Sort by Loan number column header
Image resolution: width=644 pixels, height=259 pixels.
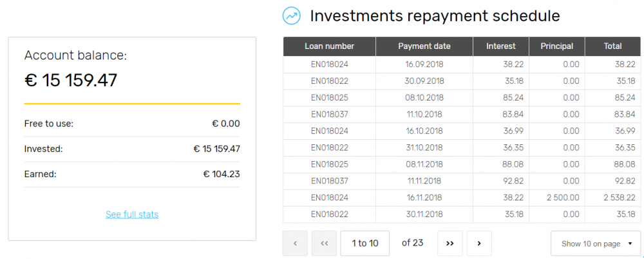329,46
